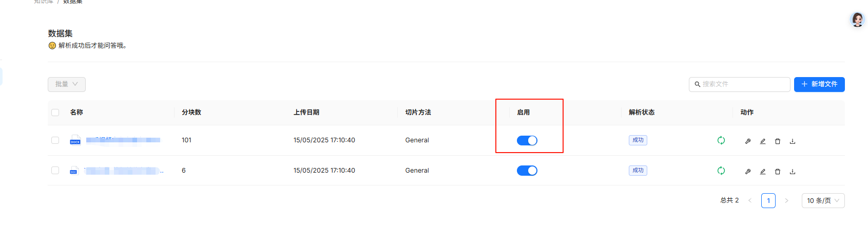Open chunk method settings for the 6-chunk file
Screen dimensions: 868x242
(748, 171)
